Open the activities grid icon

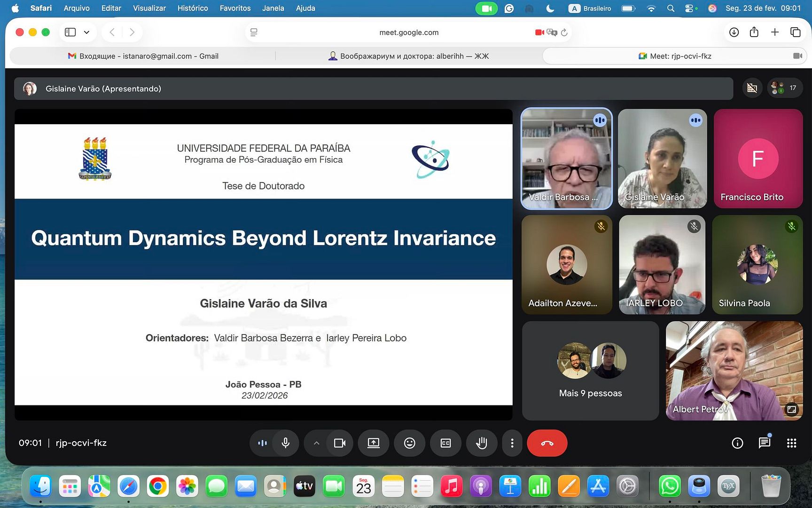click(791, 443)
